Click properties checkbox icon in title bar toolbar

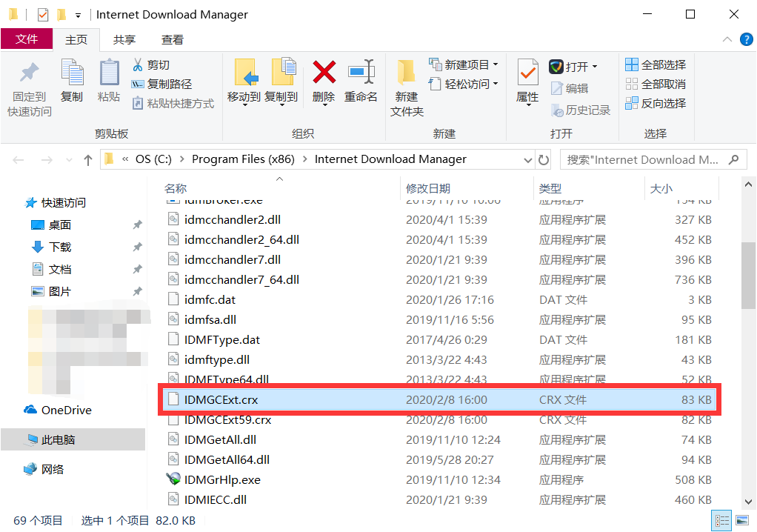tap(43, 15)
